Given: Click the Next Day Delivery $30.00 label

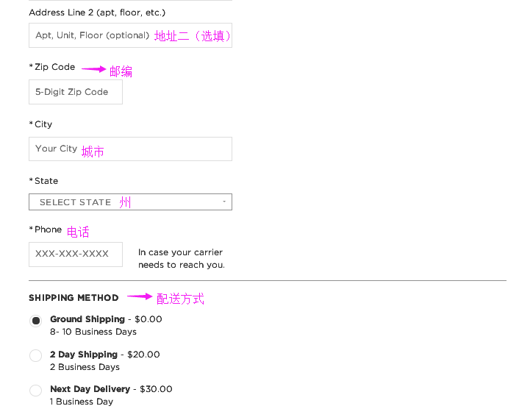Looking at the screenshot, I should pyautogui.click(x=111, y=389).
